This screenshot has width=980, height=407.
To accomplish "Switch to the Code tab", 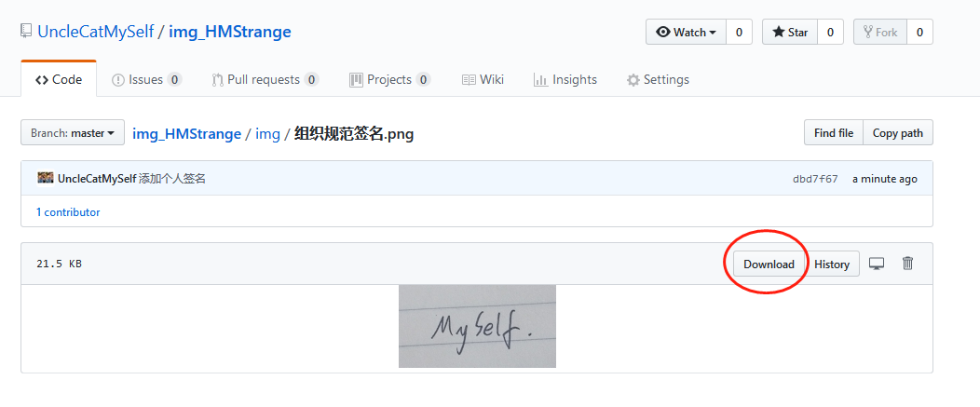I will coord(59,79).
